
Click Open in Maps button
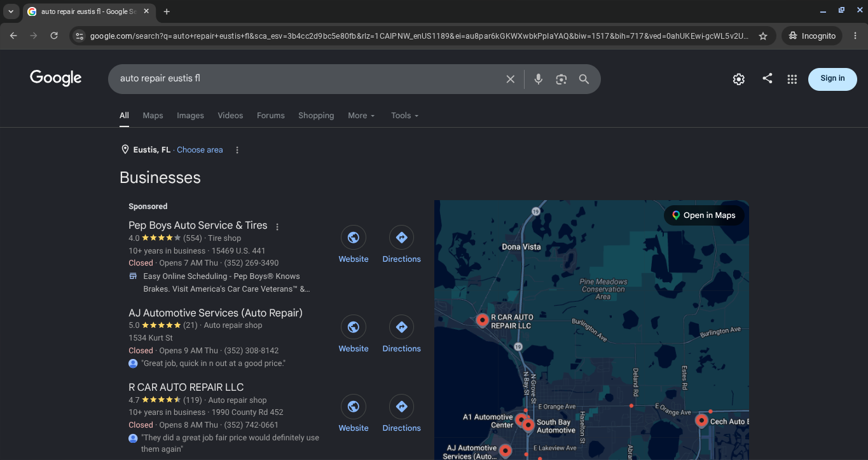point(704,215)
